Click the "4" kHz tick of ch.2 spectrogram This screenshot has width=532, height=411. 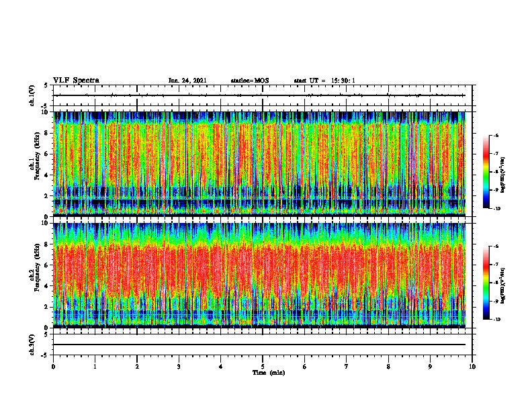[x=47, y=286]
